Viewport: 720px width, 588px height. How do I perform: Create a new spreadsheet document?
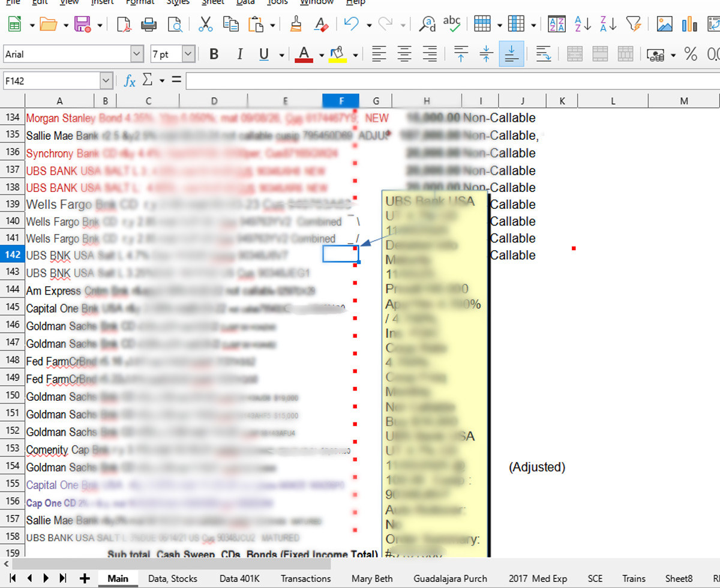[14, 24]
